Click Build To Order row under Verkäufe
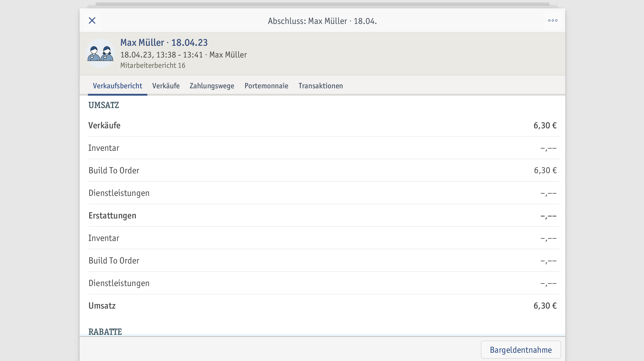Screen dimensions: 644x361 (x=324, y=170)
